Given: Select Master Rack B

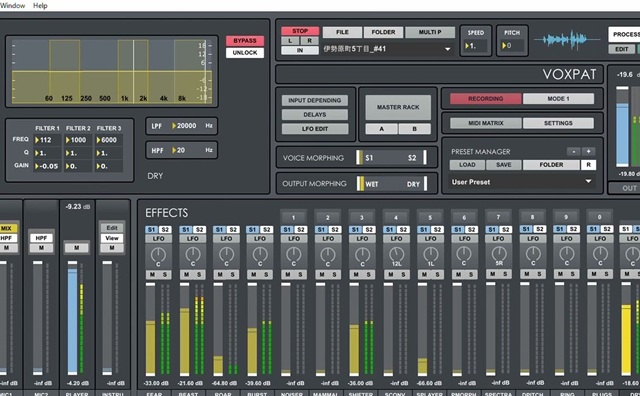Looking at the screenshot, I should click(415, 129).
